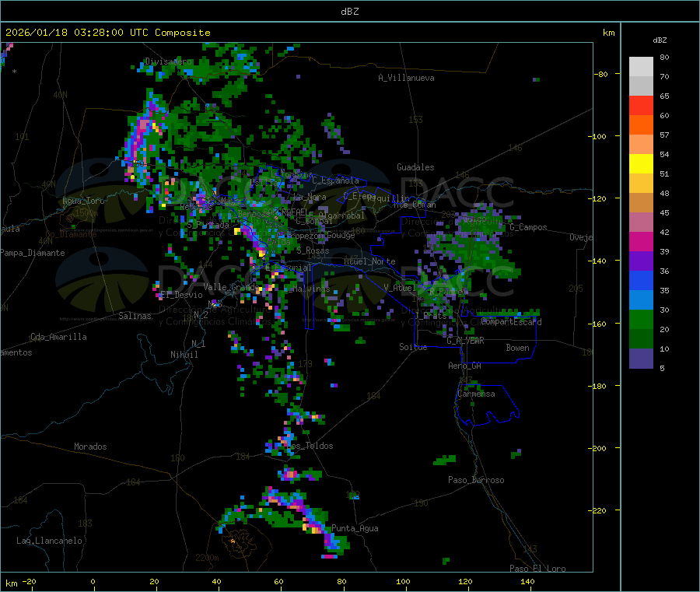Click the Divisadero map label
The height and width of the screenshot is (592, 700).
click(168, 61)
